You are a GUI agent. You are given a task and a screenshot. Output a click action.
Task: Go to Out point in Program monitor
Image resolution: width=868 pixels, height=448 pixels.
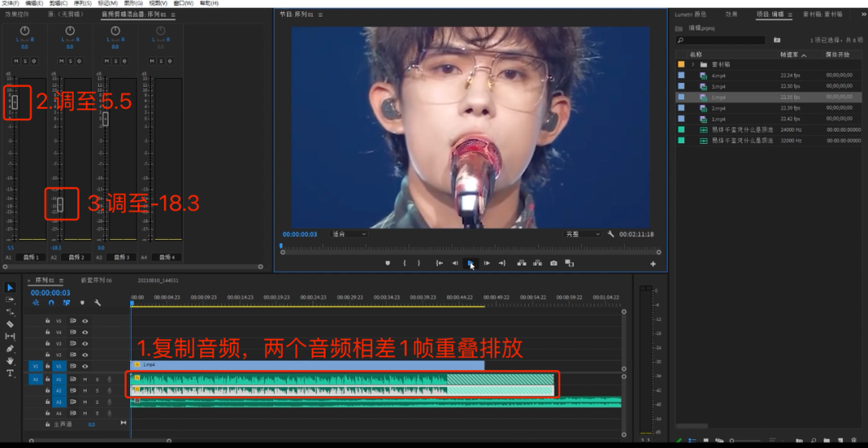click(x=502, y=263)
